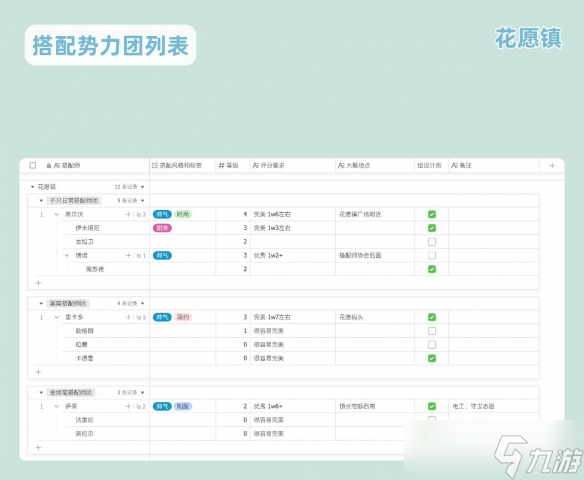Add a record under the 4 条记录 group
Viewport: 584px width, 480px height.
38,372
